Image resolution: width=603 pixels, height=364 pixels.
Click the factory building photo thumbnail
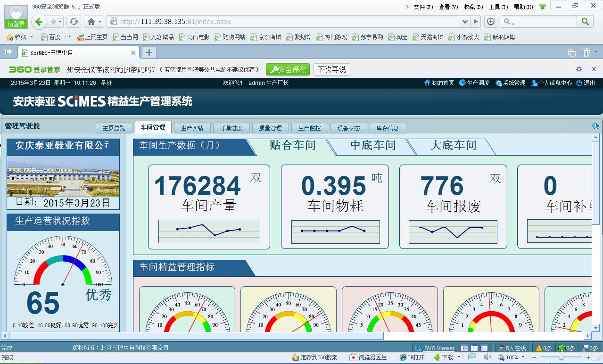click(63, 176)
